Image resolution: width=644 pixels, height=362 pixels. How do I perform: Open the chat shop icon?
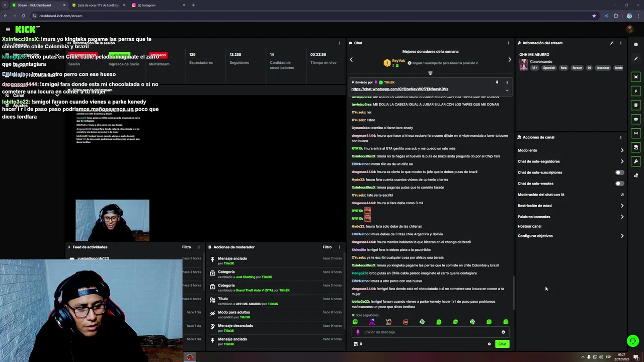click(x=356, y=344)
